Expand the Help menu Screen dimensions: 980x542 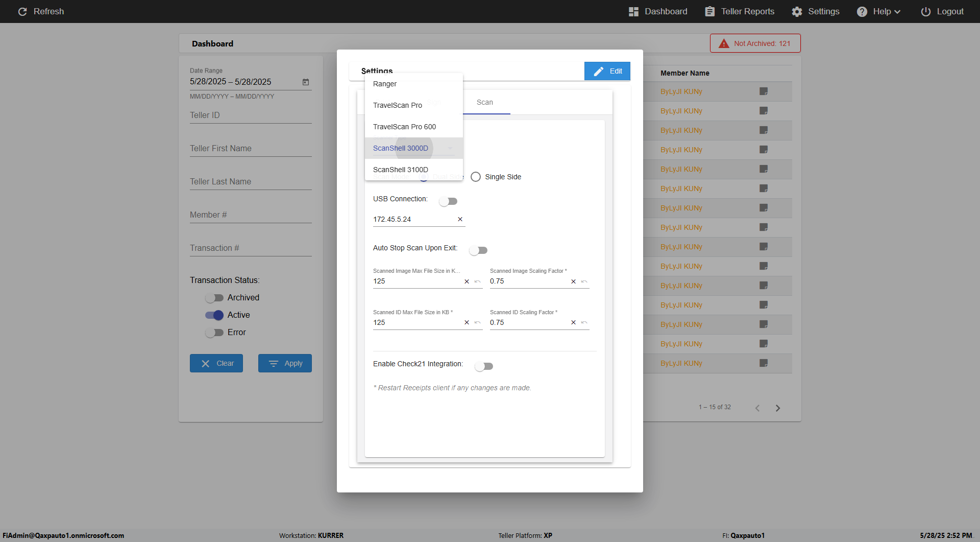[878, 11]
